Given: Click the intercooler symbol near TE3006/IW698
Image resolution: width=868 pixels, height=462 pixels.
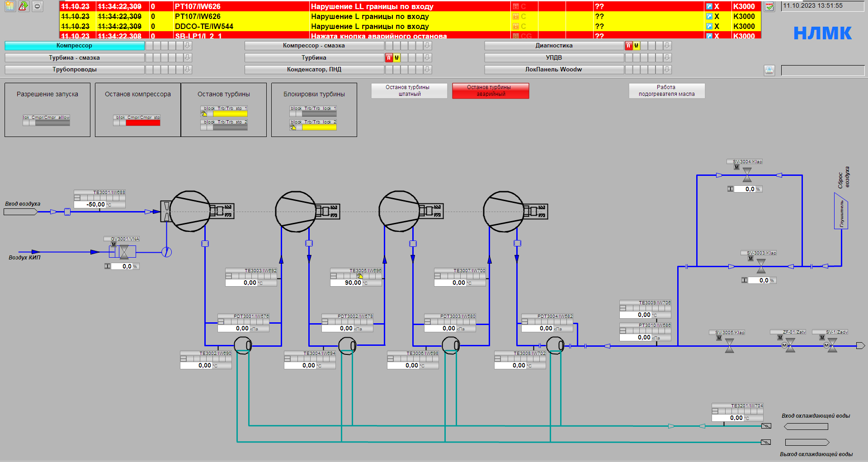Looking at the screenshot, I should click(451, 346).
